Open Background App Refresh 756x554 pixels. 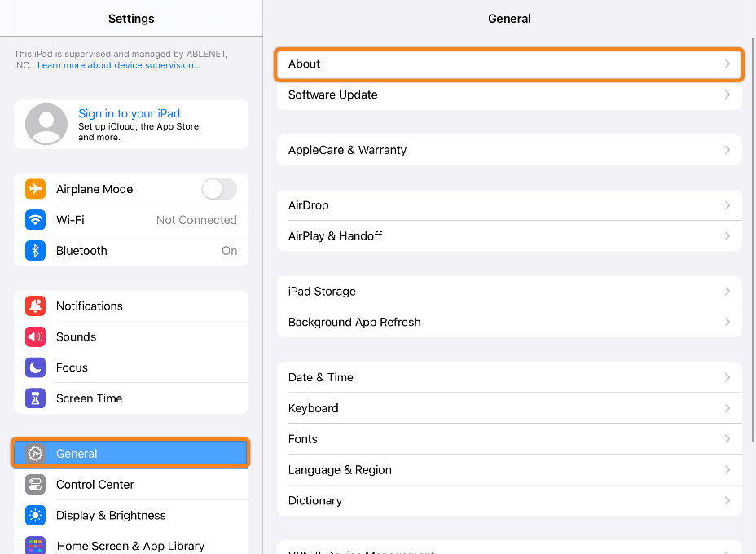pyautogui.click(x=509, y=322)
